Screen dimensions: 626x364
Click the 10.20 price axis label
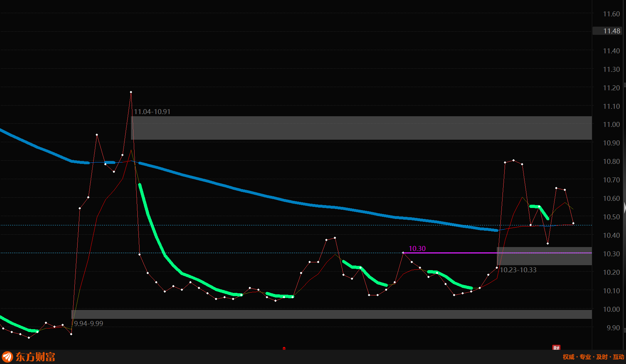coord(611,272)
